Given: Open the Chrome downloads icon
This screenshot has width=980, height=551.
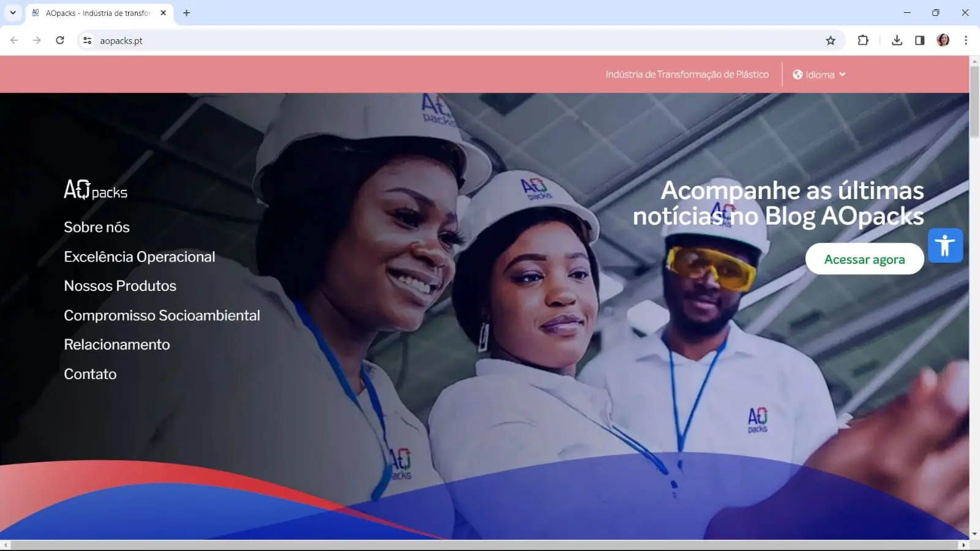Looking at the screenshot, I should 897,40.
